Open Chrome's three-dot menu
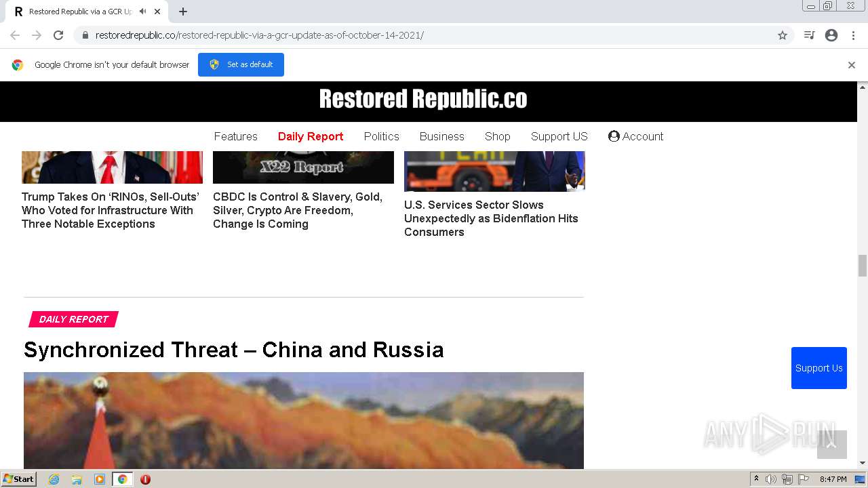The image size is (868, 488). click(853, 35)
